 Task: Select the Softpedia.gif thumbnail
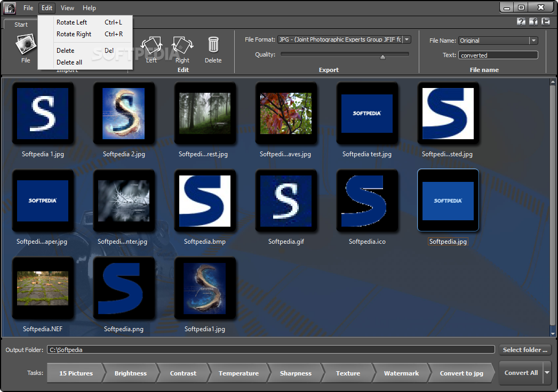click(x=286, y=201)
